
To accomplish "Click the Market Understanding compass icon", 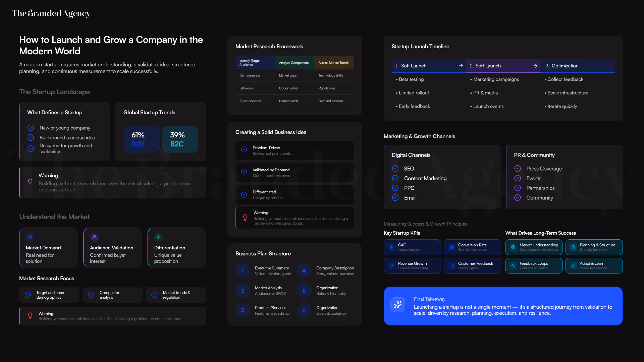I will coord(513,247).
